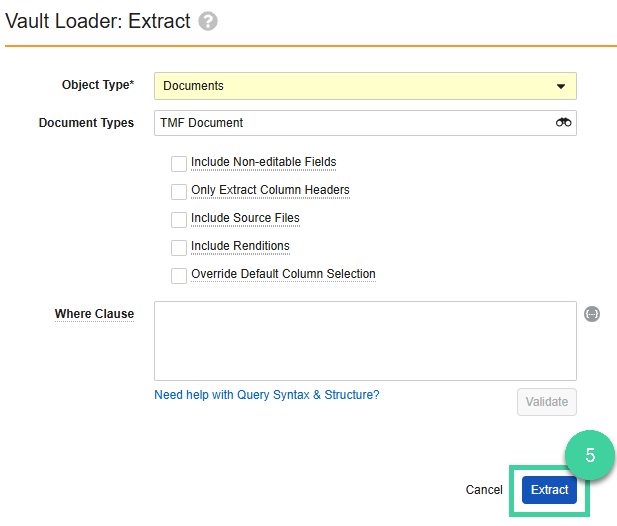Viewport: 617px width, 526px height.
Task: Click the Where Clause label
Action: pos(94,314)
